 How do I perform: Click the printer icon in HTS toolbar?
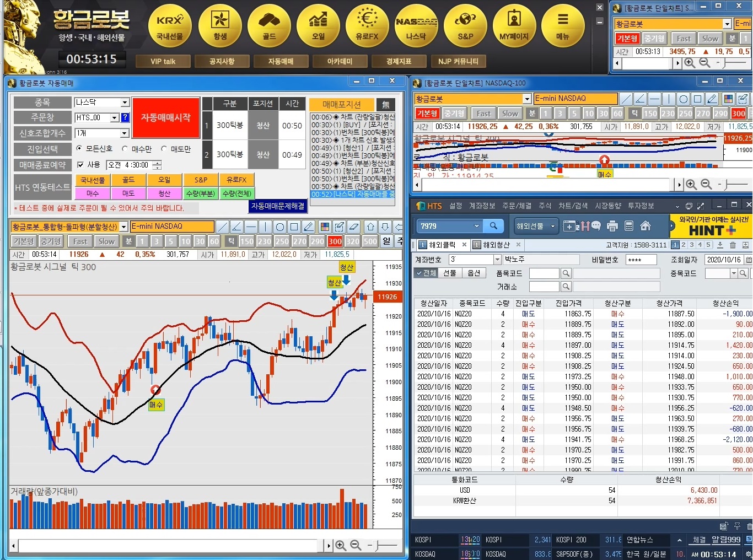point(612,225)
